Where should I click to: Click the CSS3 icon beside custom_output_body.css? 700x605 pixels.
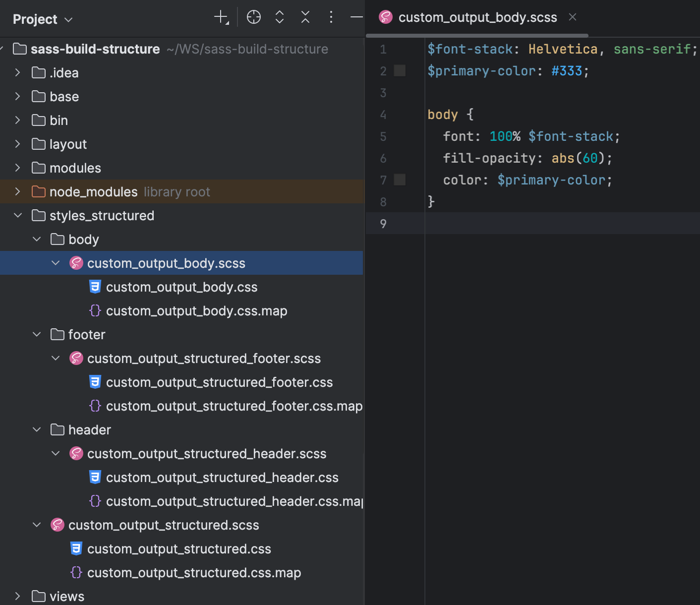click(x=95, y=287)
